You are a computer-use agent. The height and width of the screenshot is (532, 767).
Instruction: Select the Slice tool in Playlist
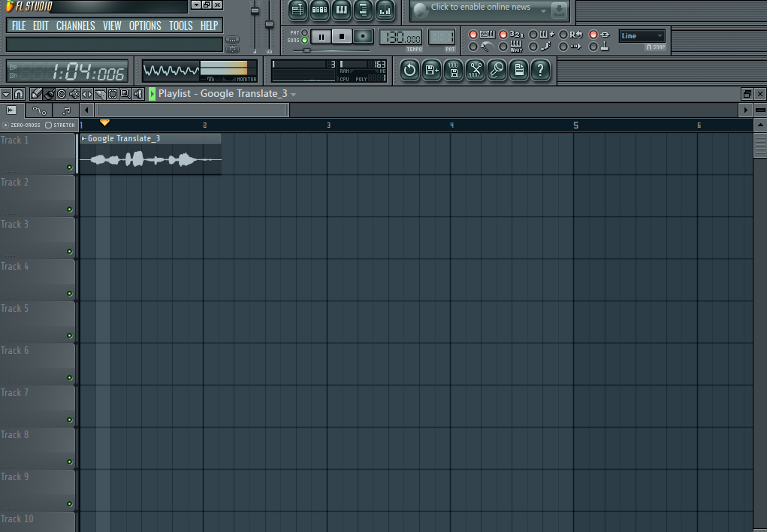(x=100, y=94)
